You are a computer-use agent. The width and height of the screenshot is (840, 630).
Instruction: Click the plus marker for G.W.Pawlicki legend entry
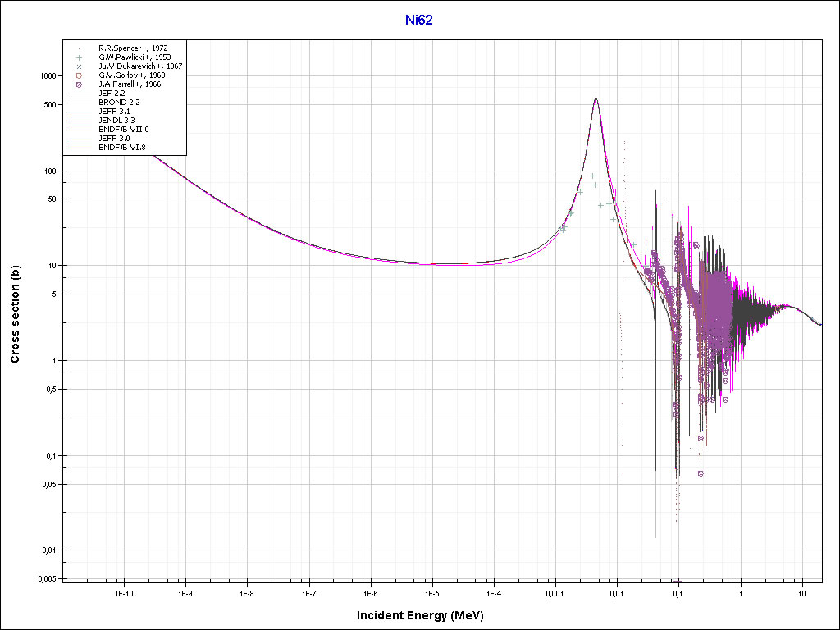pos(80,57)
